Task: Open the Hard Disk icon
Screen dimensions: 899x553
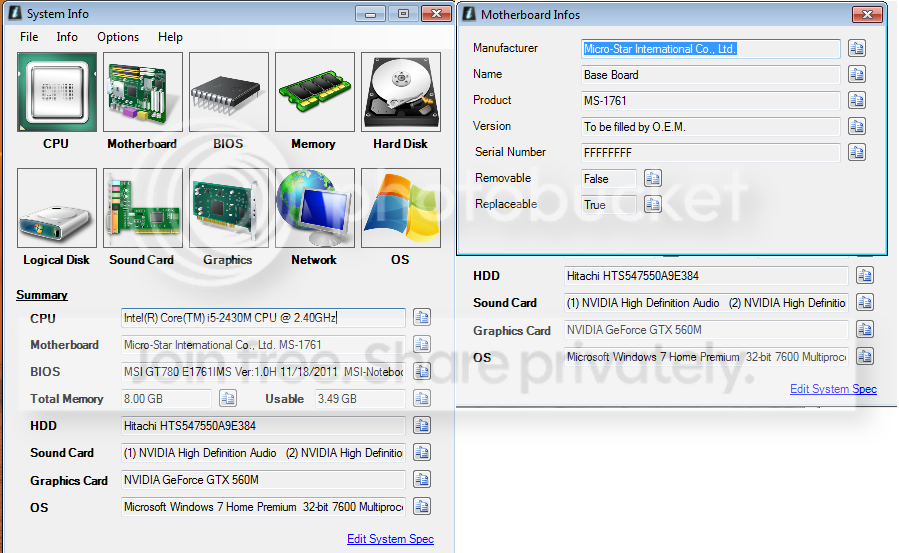Action: point(401,92)
